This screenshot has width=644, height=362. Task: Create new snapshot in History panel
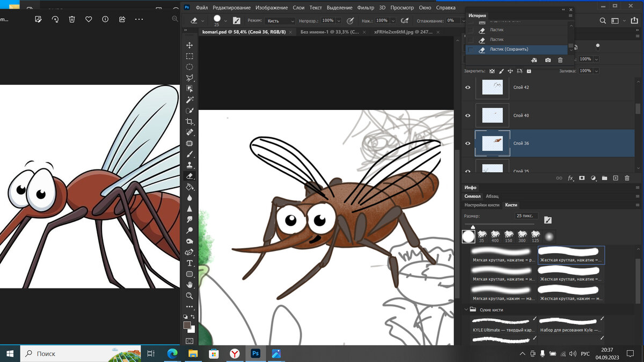click(x=547, y=60)
